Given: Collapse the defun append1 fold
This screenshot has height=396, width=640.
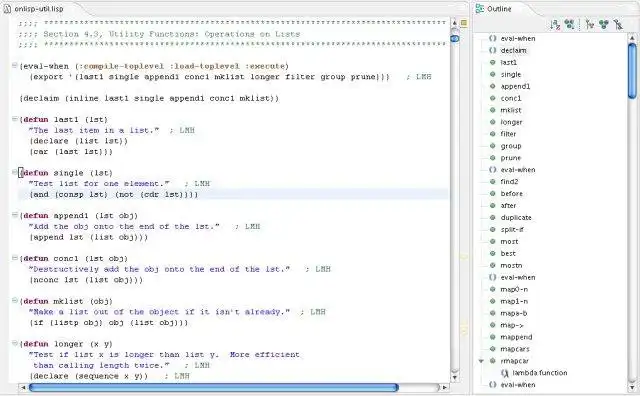Looking at the screenshot, I should pos(15,215).
